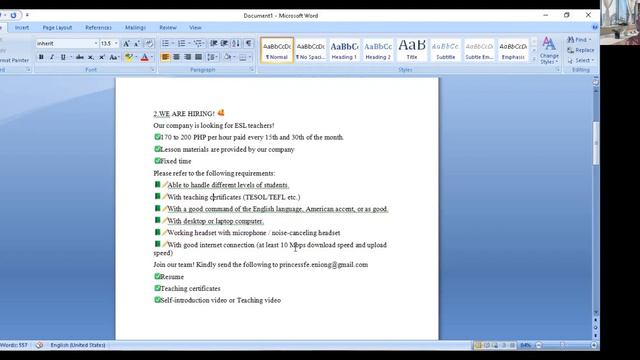Decrease paragraph indent

(x=213, y=43)
